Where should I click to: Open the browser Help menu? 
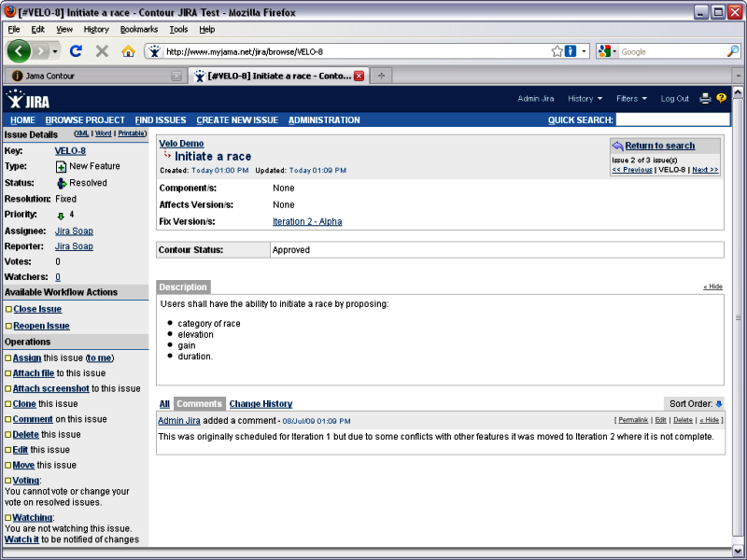pyautogui.click(x=206, y=30)
